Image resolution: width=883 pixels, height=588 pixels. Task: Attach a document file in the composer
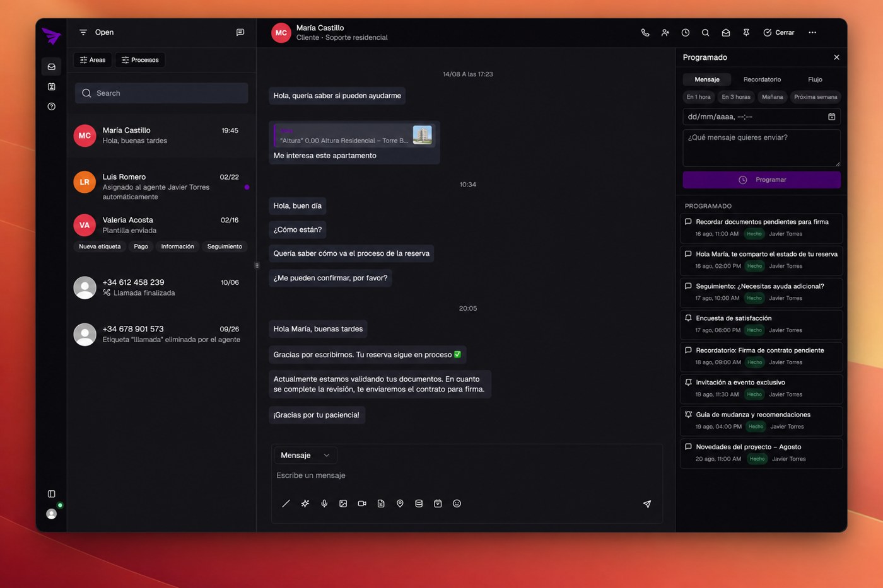(x=381, y=504)
